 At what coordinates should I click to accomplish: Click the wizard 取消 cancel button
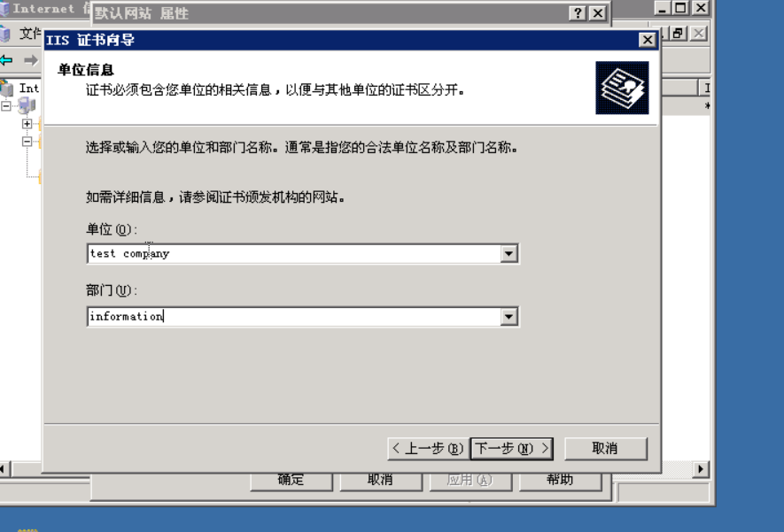[606, 449]
